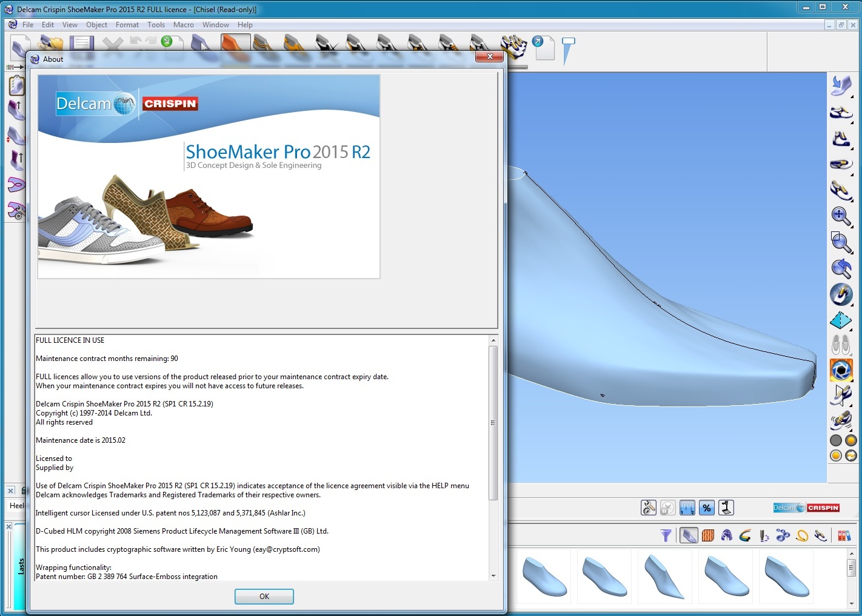Toggle the orange circle shading button
This screenshot has height=616, width=862.
(x=851, y=441)
